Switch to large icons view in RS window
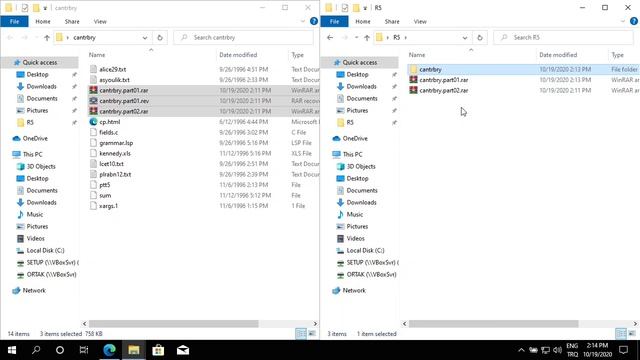The width and height of the screenshot is (640, 360). 632,333
